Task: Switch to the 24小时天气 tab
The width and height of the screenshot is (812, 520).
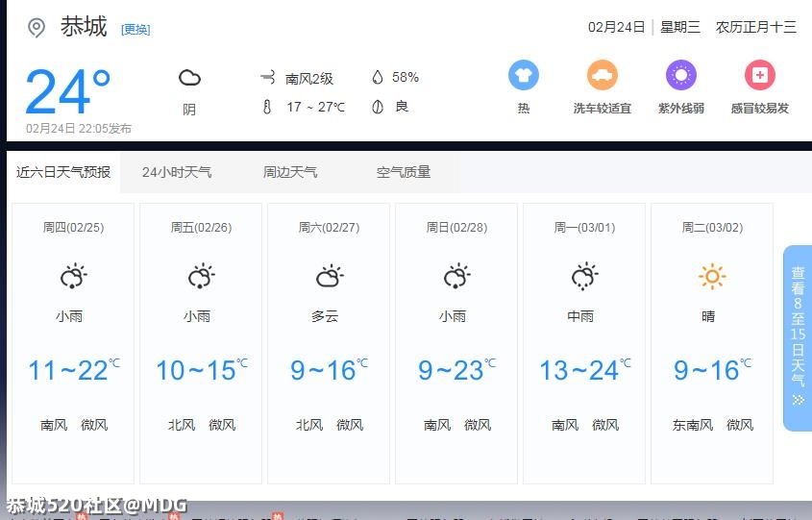Action: pyautogui.click(x=177, y=173)
